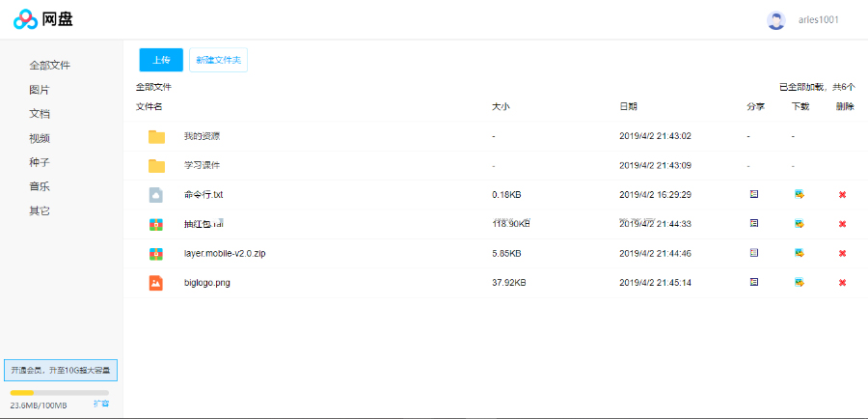Download the 命令行.txt file
This screenshot has height=419, width=868.
click(800, 195)
